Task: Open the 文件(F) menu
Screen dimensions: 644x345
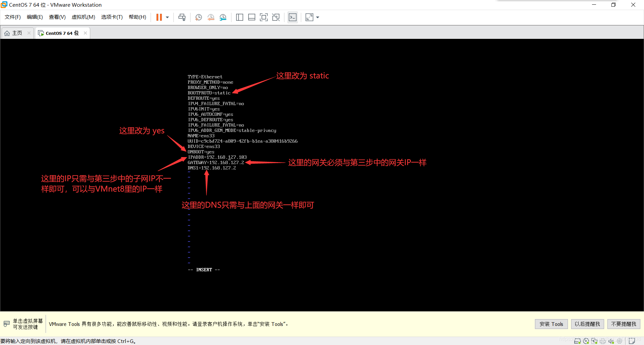Action: [x=13, y=17]
